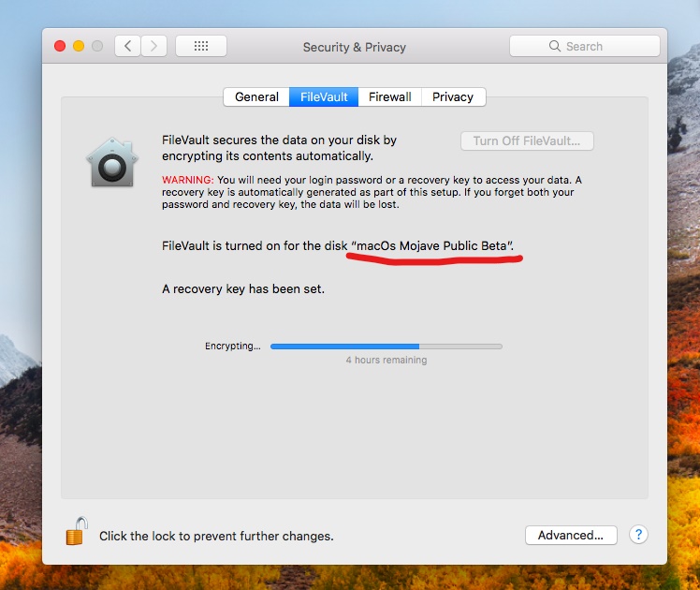
Task: Click the red WARNING label
Action: tap(187, 180)
